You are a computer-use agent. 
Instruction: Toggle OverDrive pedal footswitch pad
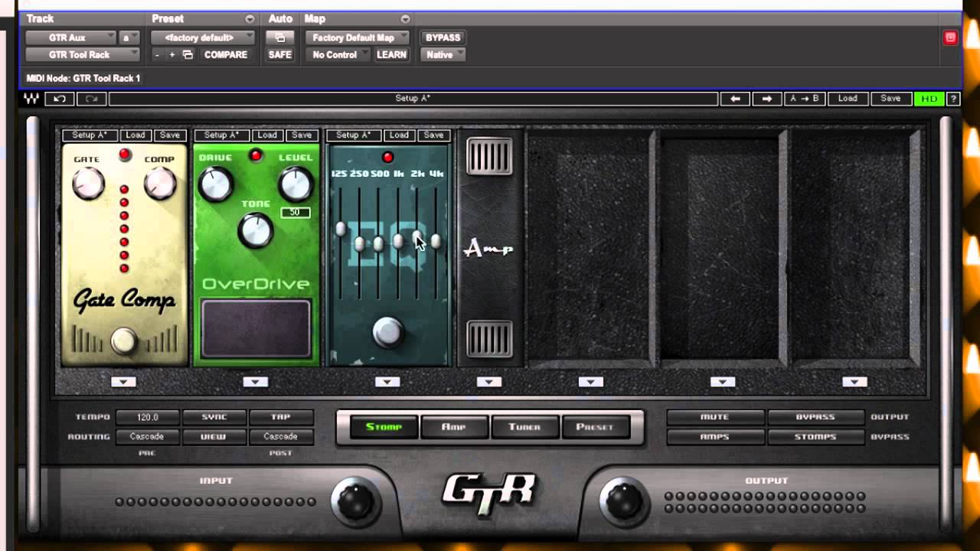256,328
